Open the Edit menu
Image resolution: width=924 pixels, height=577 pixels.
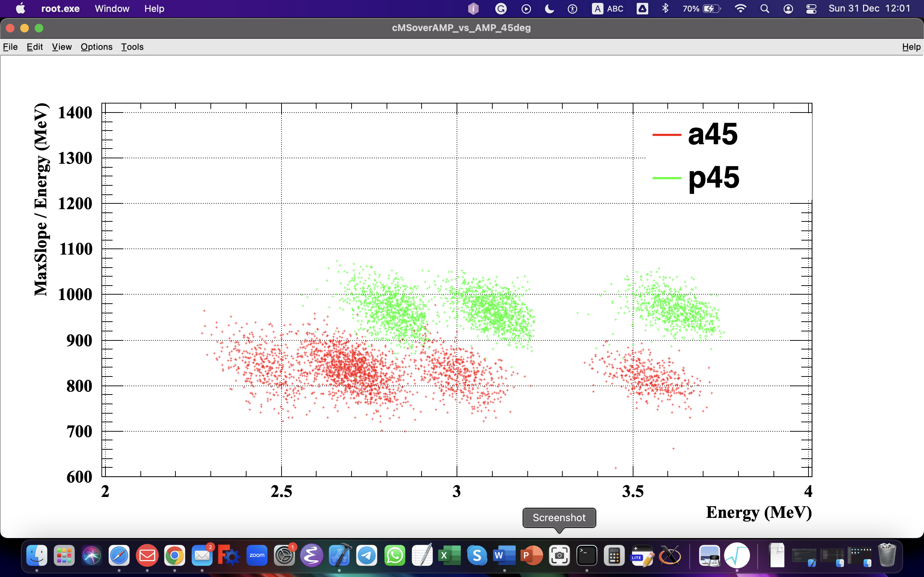point(34,47)
